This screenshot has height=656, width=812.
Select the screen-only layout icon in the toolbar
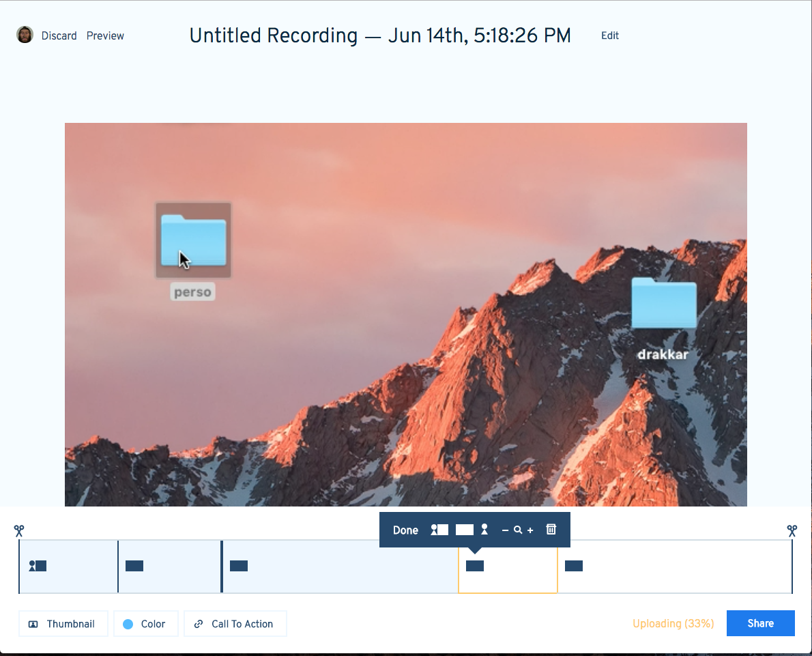[465, 530]
